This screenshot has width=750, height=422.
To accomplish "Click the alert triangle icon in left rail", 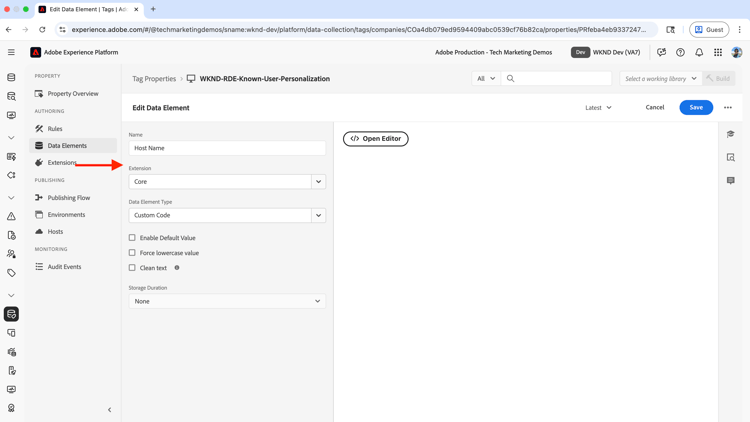I will pos(11,216).
